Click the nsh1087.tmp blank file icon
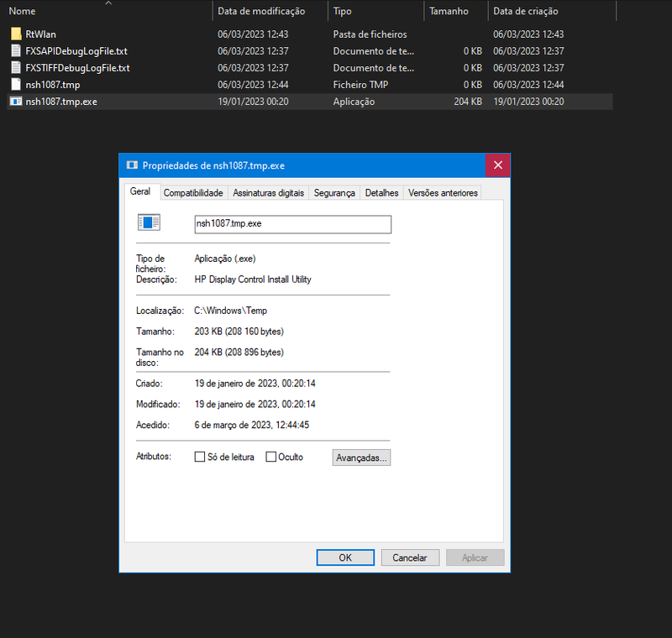The height and width of the screenshot is (638, 672). 16,84
